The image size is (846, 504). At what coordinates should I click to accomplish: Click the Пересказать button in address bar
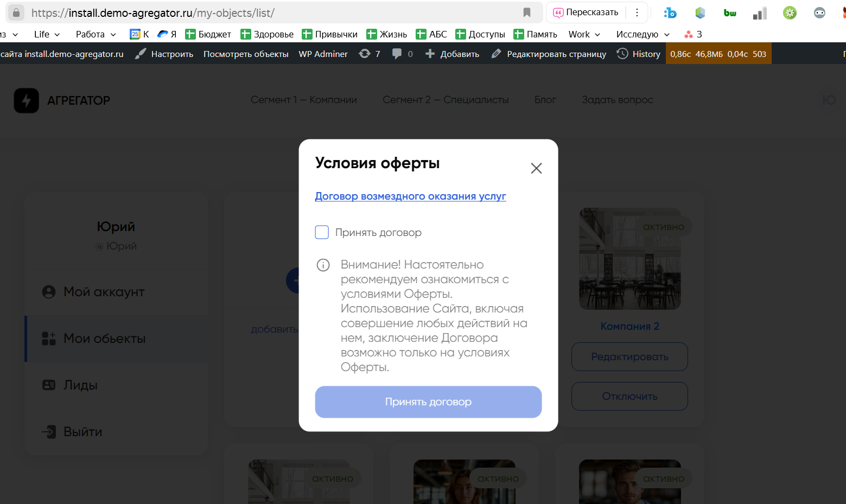click(x=586, y=12)
